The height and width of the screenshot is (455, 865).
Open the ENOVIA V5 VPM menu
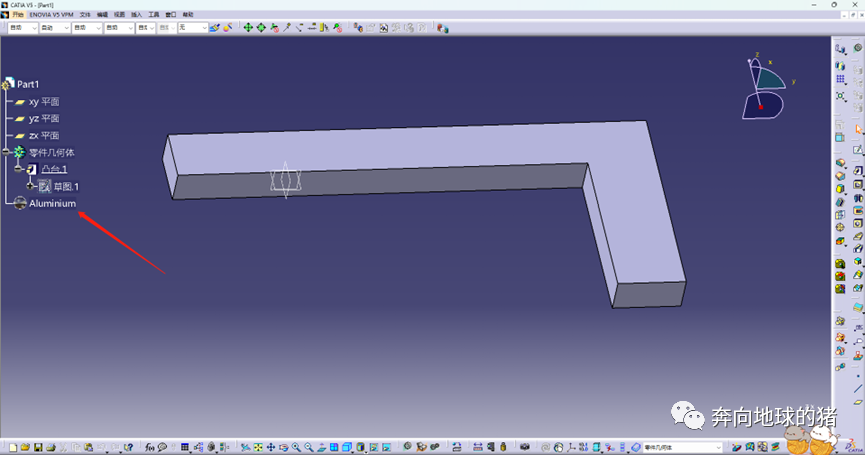tap(51, 15)
